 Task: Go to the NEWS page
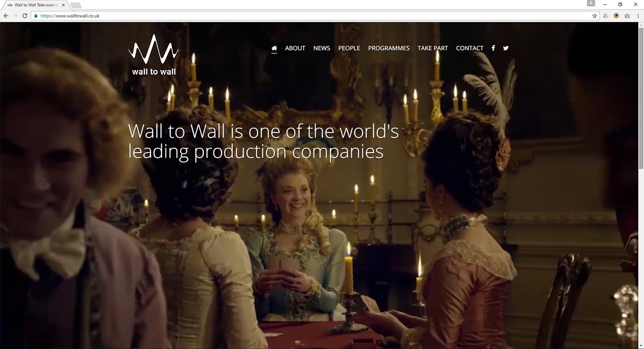[322, 48]
